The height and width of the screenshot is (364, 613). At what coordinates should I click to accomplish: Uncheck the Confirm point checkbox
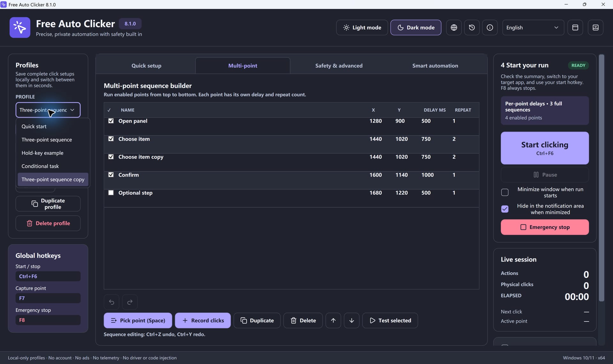click(x=111, y=175)
